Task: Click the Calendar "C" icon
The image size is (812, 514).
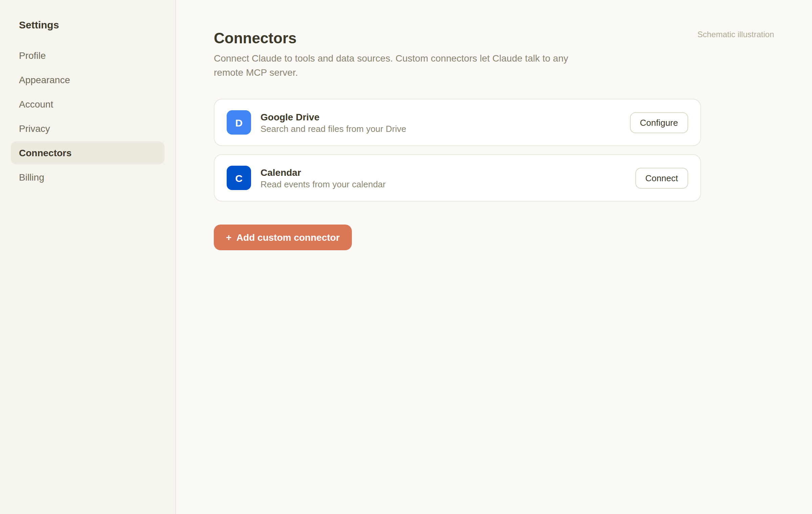Action: click(239, 178)
